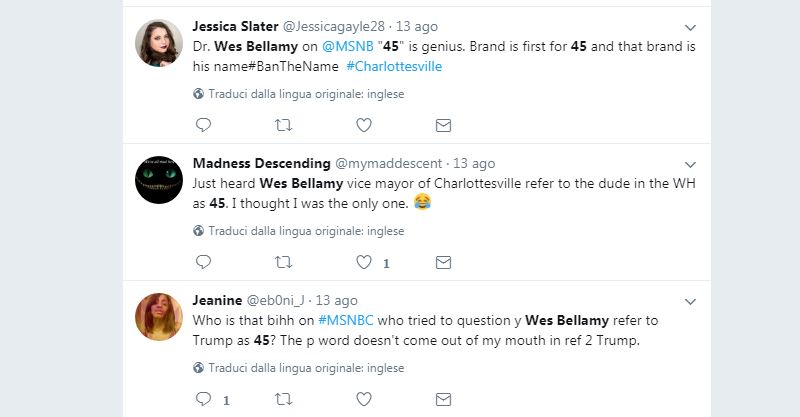Reply to Madness Descending's tweet
This screenshot has width=800, height=417.
[203, 262]
